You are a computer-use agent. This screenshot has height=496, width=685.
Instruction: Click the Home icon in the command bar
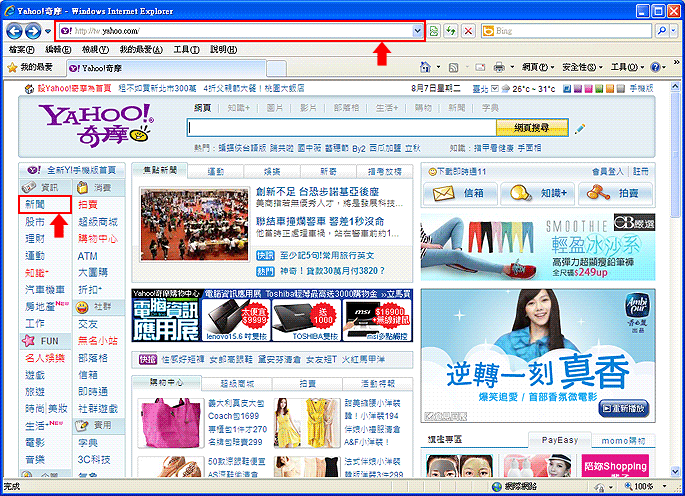(x=425, y=67)
